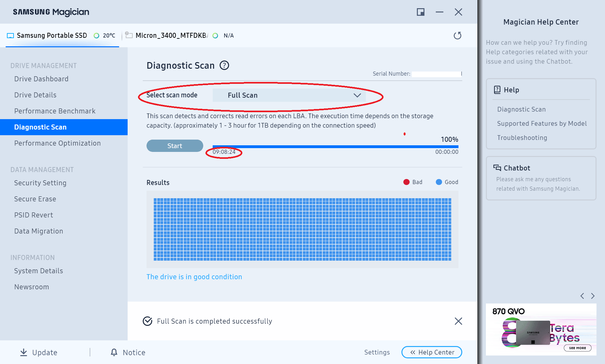Open Secure Erase in sidebar
The image size is (605, 364).
point(35,199)
